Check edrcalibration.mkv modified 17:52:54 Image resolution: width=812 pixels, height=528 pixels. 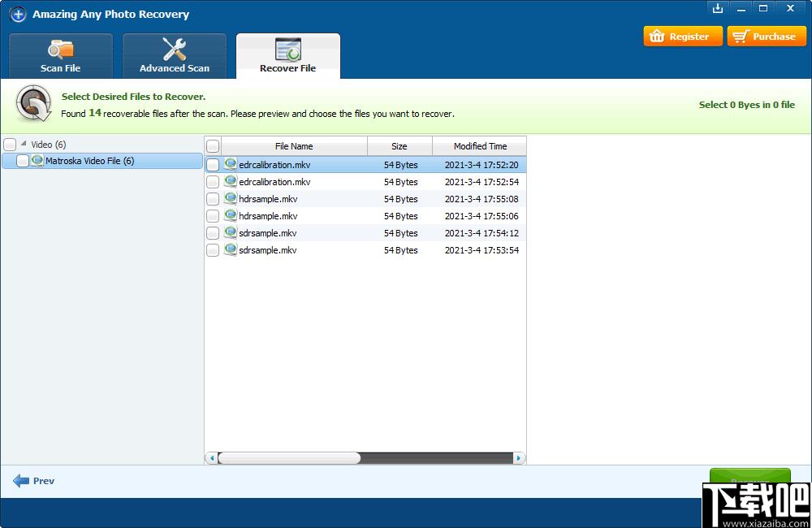pos(213,182)
